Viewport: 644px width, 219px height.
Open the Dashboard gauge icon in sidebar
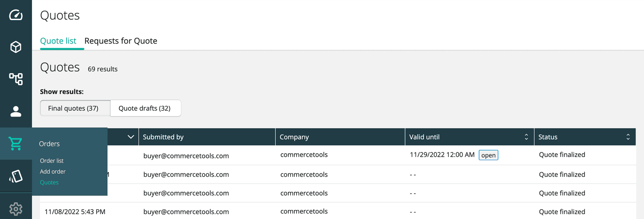(16, 15)
